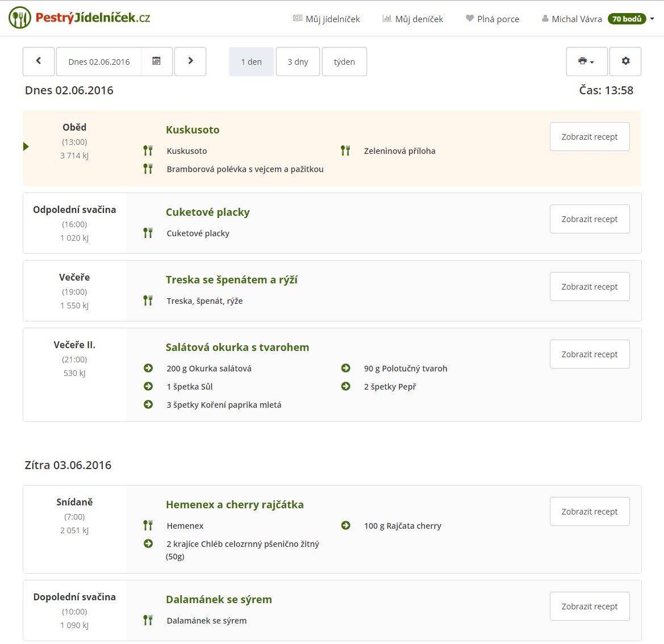This screenshot has width=664, height=644.
Task: Click arrow icon beside 100 g Rajčata cherry
Action: point(345,525)
